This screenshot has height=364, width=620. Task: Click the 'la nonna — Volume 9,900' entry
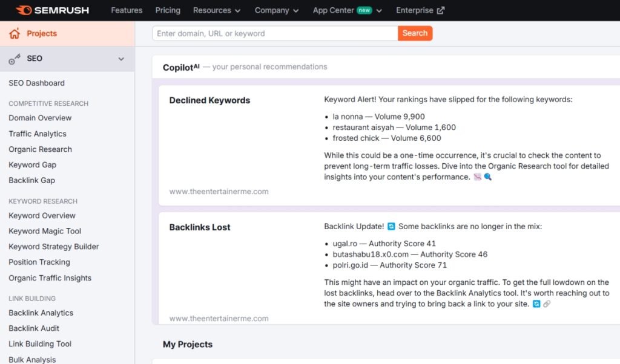378,117
